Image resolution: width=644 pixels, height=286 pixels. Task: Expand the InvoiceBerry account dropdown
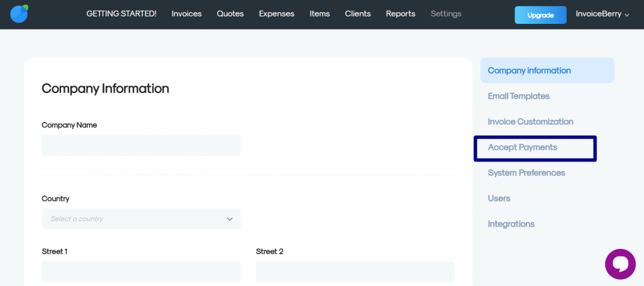602,14
